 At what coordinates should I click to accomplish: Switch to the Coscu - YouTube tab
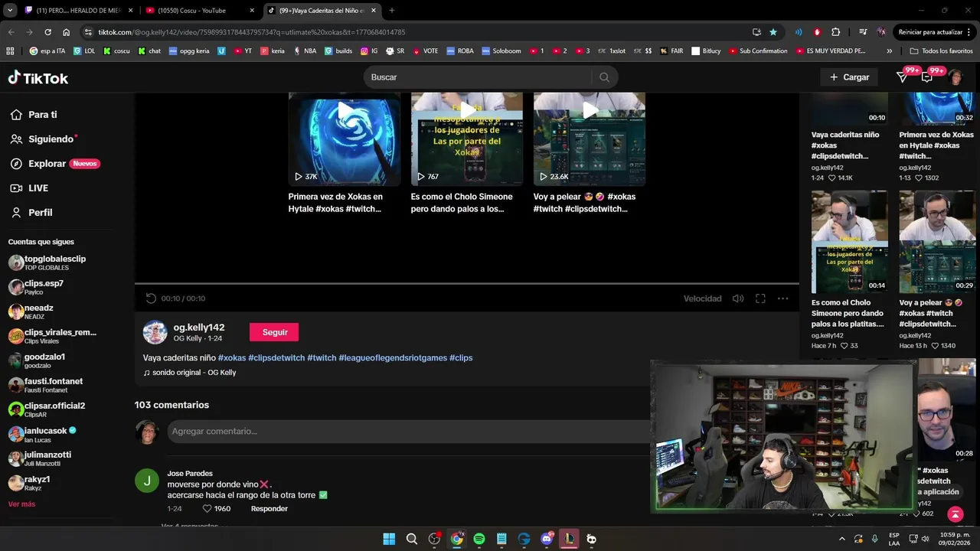click(201, 11)
